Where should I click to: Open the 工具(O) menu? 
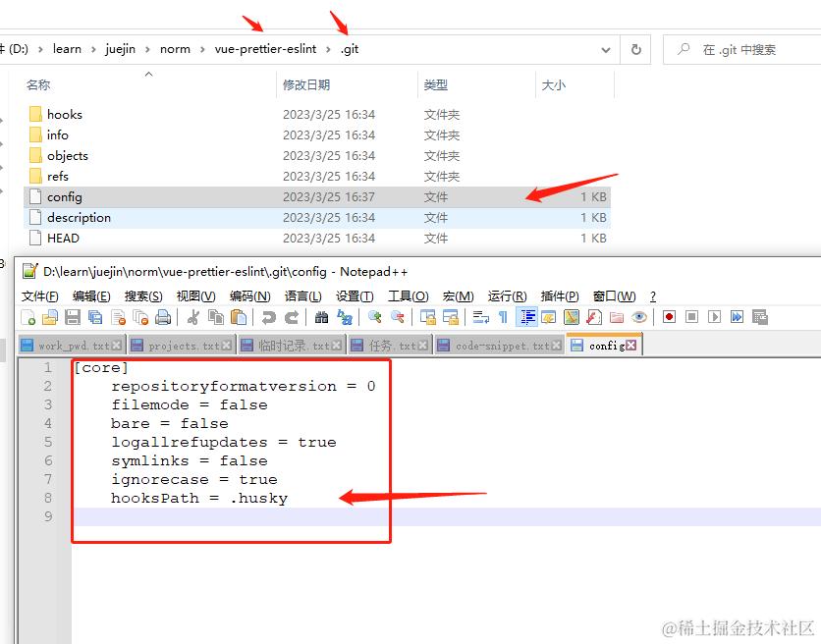point(408,296)
